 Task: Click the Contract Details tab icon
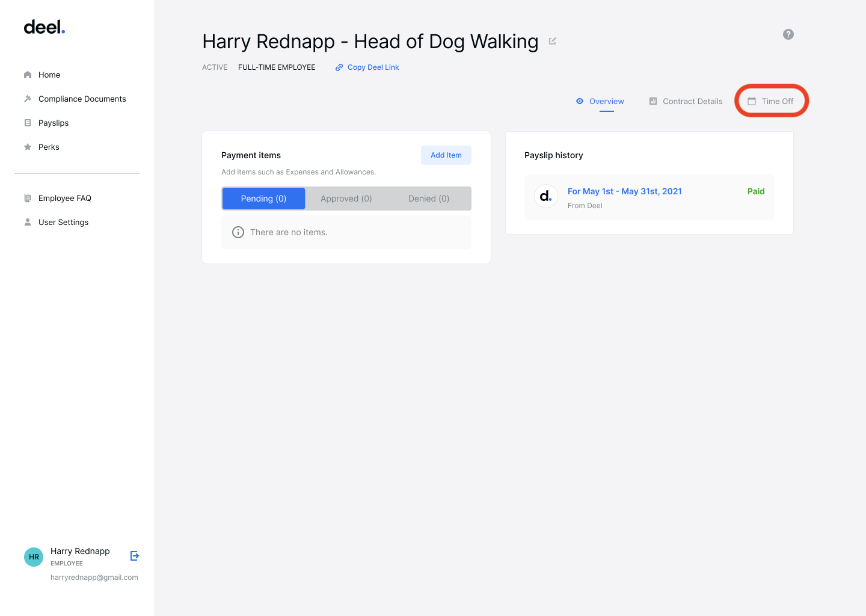click(x=653, y=101)
